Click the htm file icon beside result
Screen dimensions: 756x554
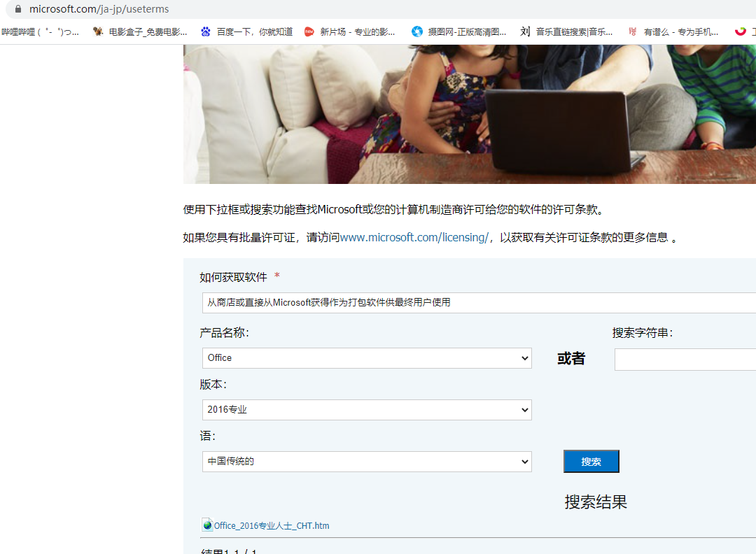[x=207, y=525]
